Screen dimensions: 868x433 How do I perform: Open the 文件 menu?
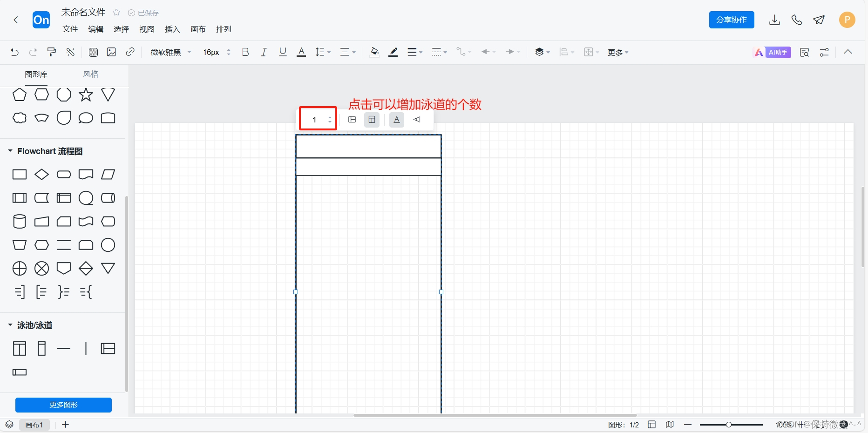click(x=70, y=29)
